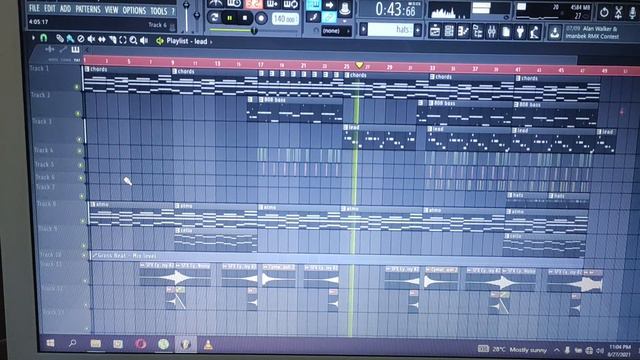Image resolution: width=640 pixels, height=360 pixels.
Task: Open the mixer faders icon
Action: (x=491, y=31)
